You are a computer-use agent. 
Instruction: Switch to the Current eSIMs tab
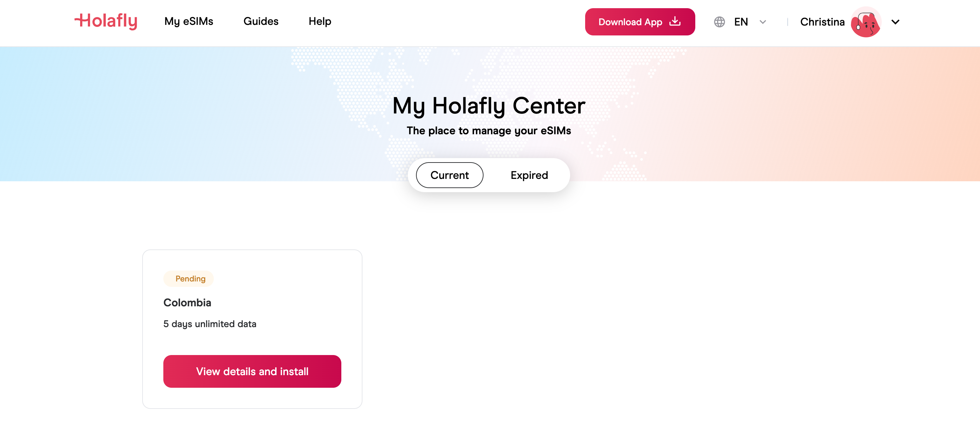450,175
